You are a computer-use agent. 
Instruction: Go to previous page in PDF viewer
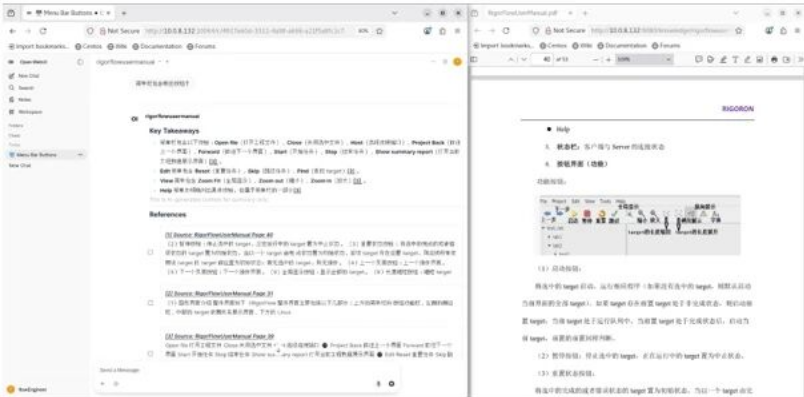click(511, 59)
